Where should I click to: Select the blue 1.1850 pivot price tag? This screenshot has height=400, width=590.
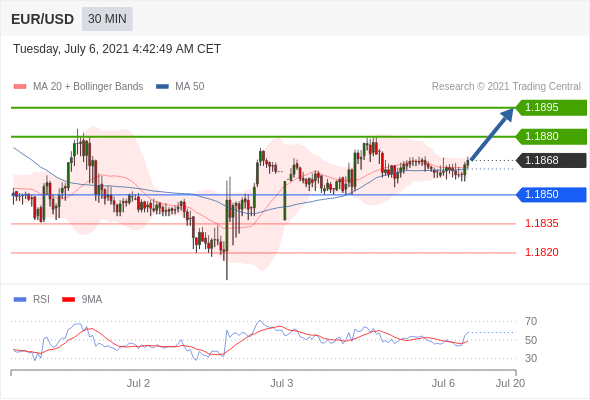tap(551, 195)
